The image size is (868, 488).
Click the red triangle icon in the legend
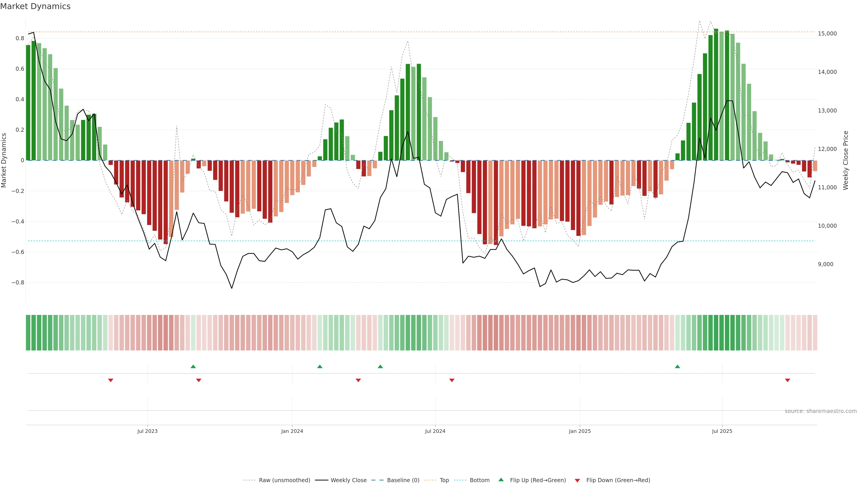(577, 481)
